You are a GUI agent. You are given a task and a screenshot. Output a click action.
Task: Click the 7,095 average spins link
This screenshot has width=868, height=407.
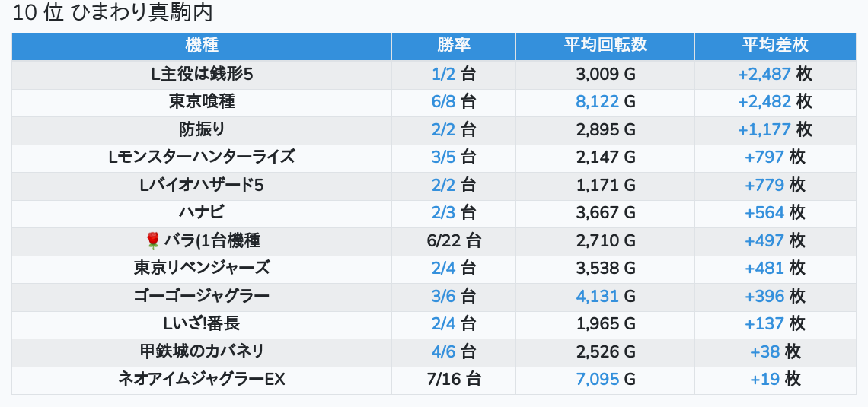click(598, 379)
